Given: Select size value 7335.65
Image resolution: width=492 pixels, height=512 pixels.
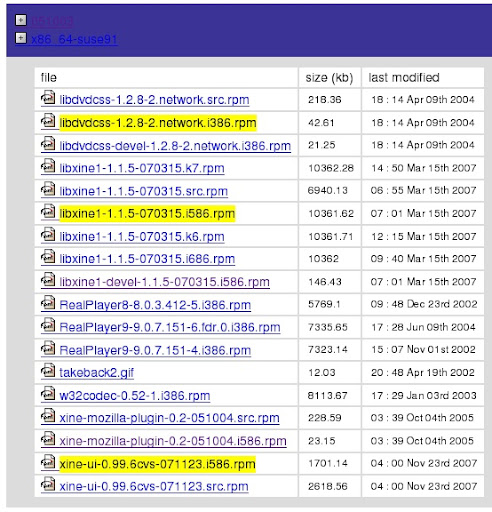Looking at the screenshot, I should tap(327, 327).
